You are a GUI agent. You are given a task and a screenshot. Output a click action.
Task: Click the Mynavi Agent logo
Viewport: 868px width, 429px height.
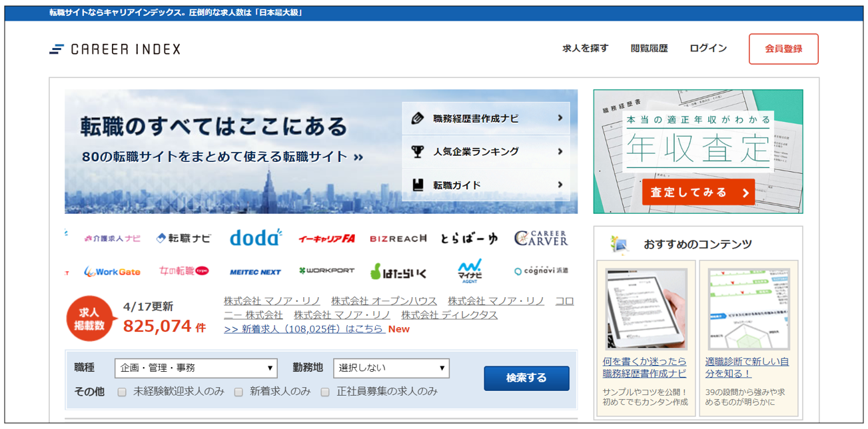click(470, 271)
